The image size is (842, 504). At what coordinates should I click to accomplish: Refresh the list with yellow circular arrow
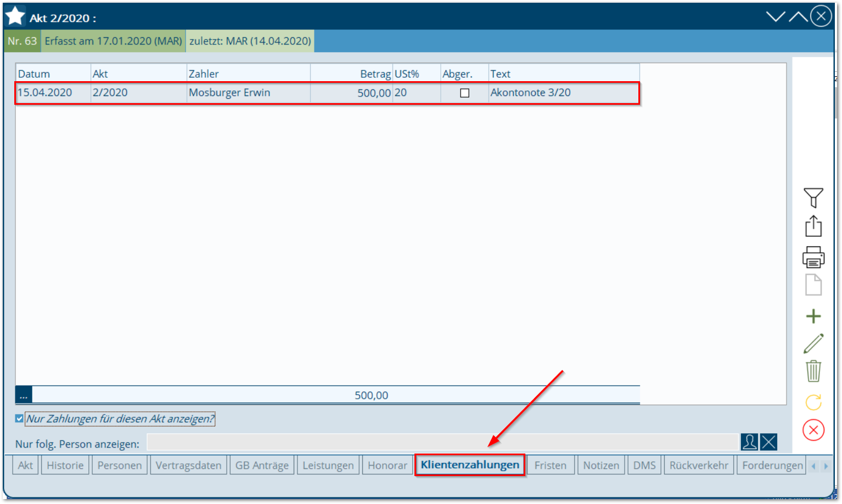[x=813, y=402]
